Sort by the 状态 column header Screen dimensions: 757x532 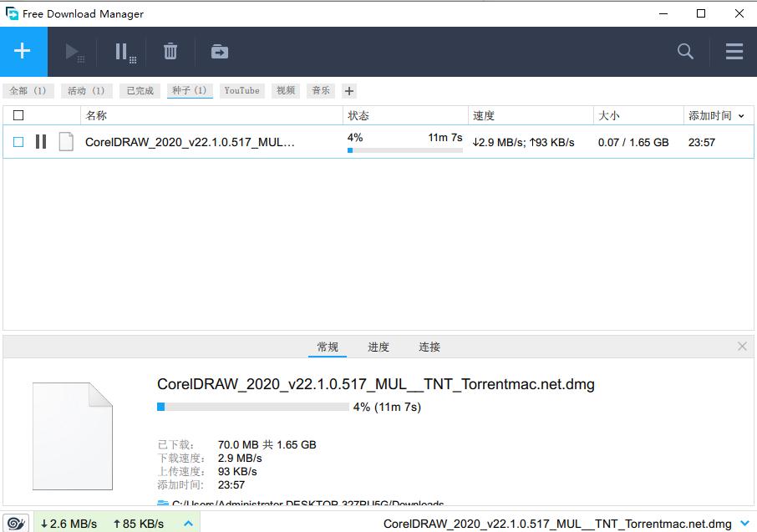pos(405,115)
